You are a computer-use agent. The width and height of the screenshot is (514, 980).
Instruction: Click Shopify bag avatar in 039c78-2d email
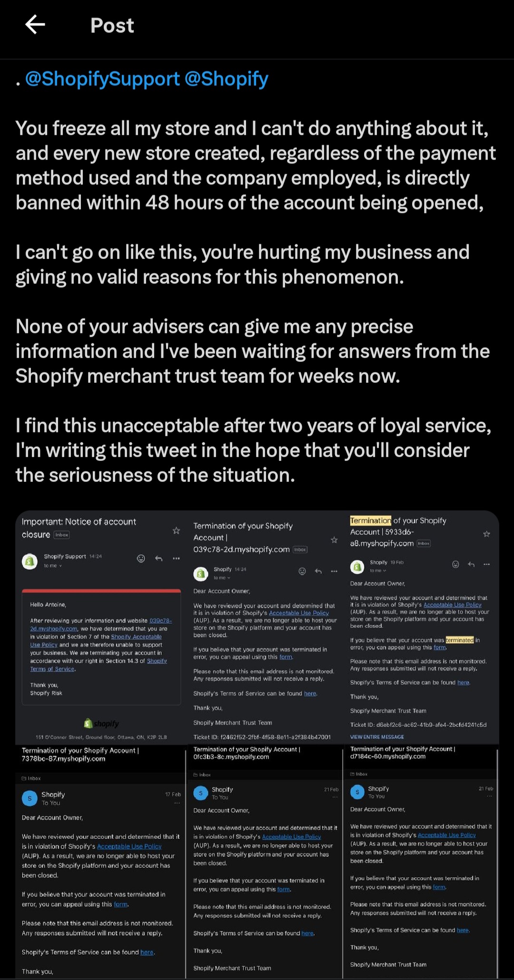point(201,573)
